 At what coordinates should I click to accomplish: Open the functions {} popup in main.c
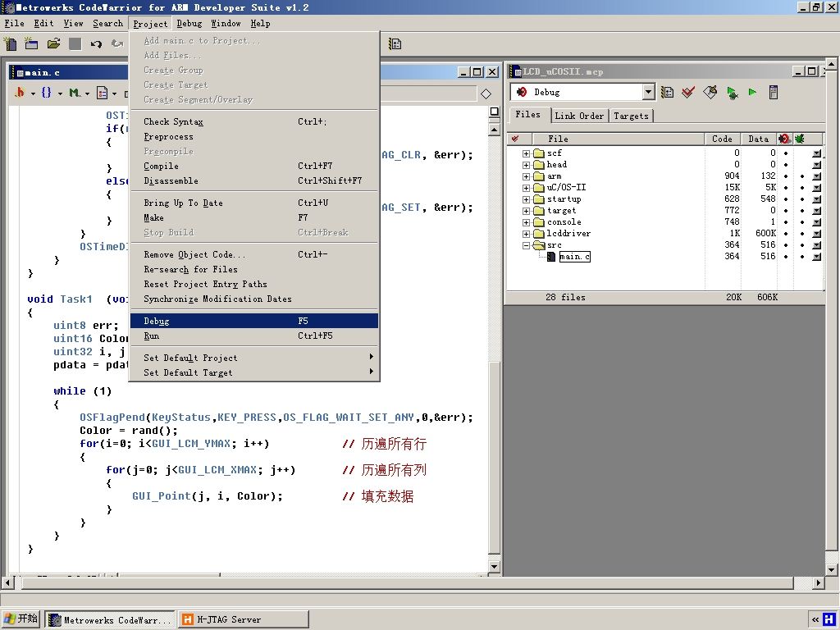point(51,93)
